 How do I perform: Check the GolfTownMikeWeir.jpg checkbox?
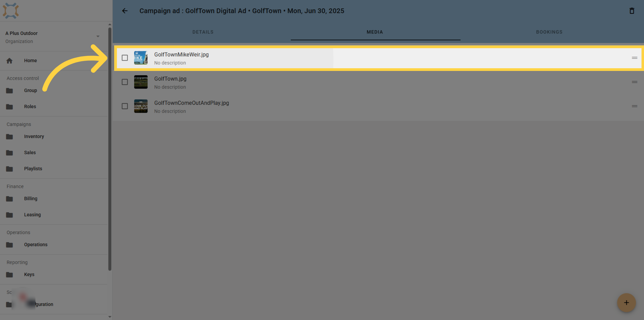tap(125, 58)
